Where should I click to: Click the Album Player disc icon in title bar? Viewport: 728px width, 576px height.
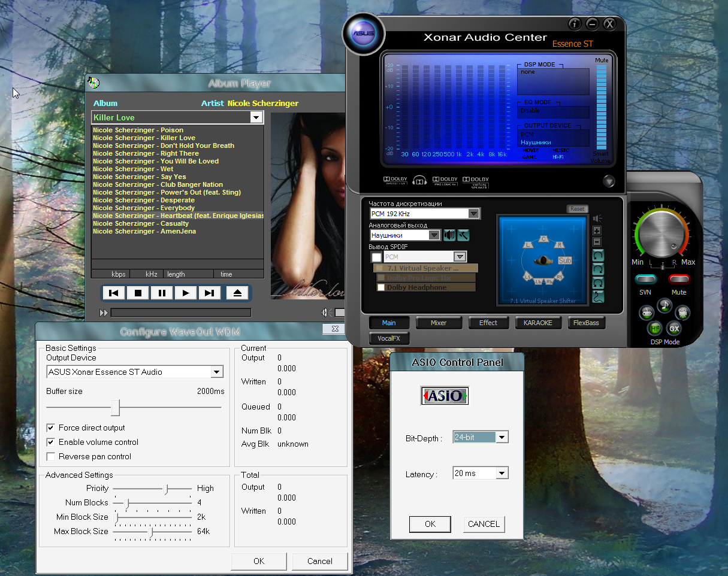point(93,83)
